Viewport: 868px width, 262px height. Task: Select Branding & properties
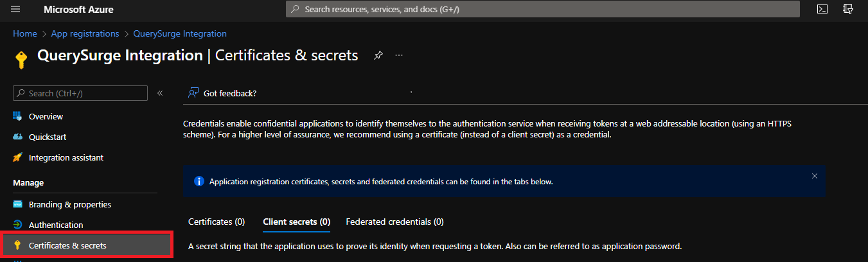(69, 204)
